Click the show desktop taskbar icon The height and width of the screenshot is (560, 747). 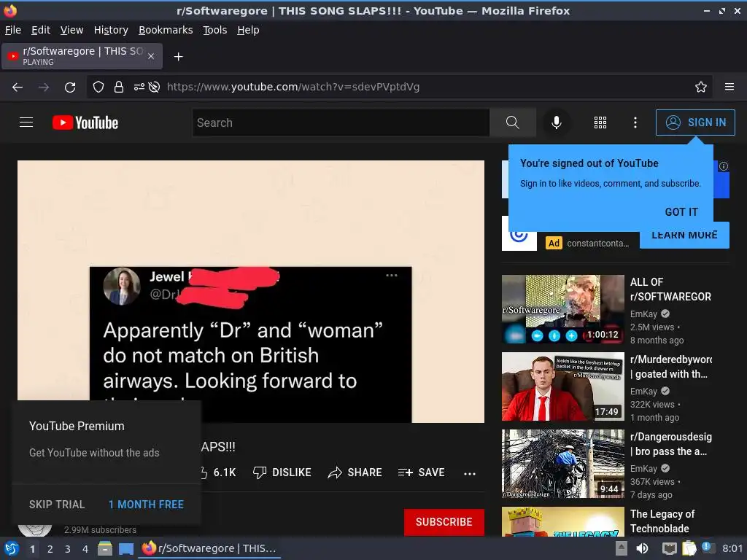(x=125, y=549)
